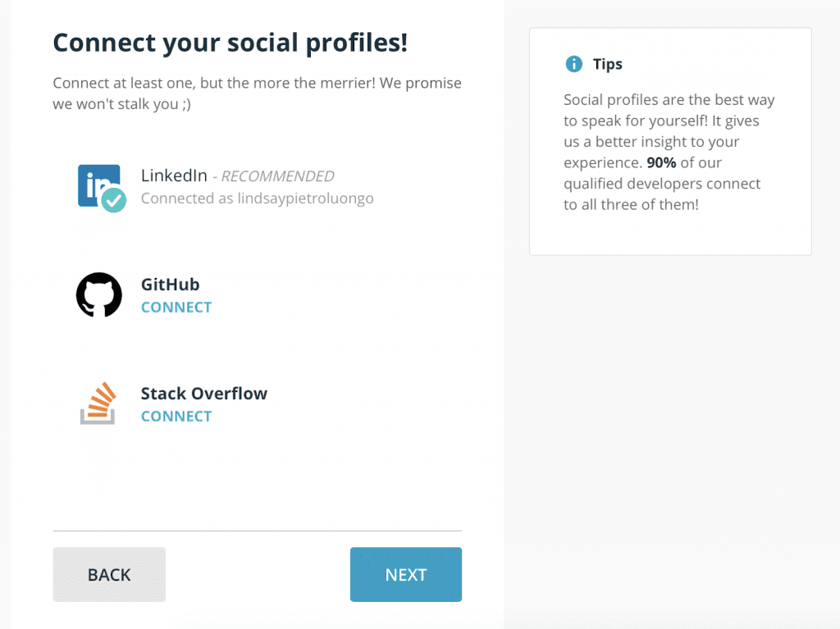Click the Tips heading
This screenshot has width=840, height=629.
[608, 64]
